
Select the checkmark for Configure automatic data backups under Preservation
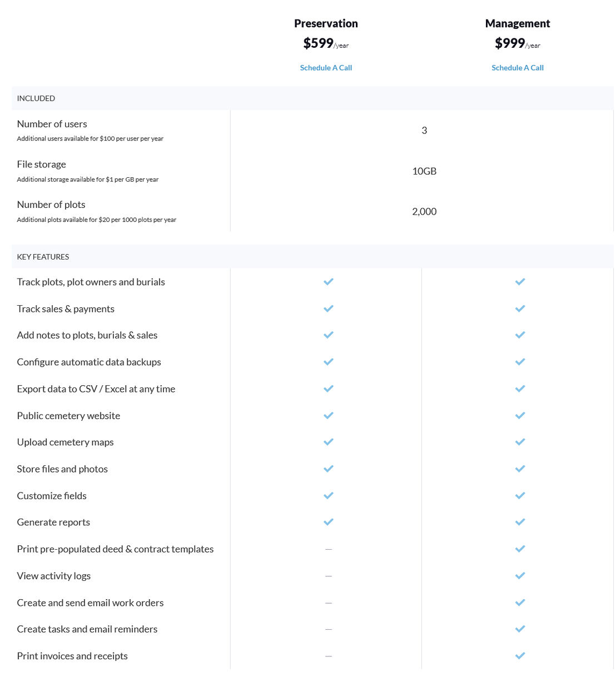(328, 362)
